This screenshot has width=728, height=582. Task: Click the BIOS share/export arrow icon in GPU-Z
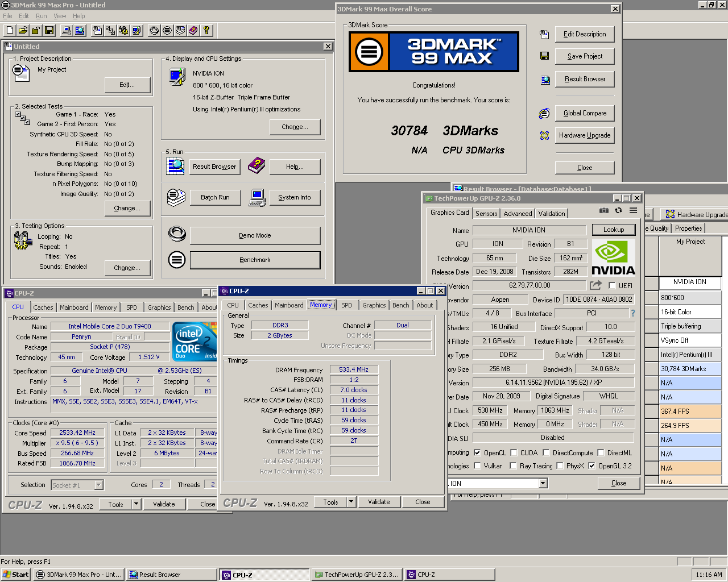595,285
